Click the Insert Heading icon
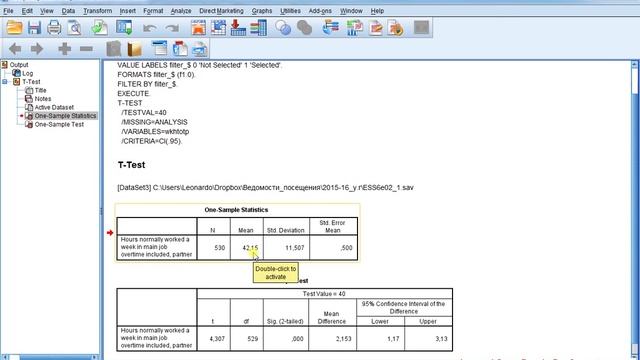Viewport: 640px width, 360px height. (x=160, y=49)
